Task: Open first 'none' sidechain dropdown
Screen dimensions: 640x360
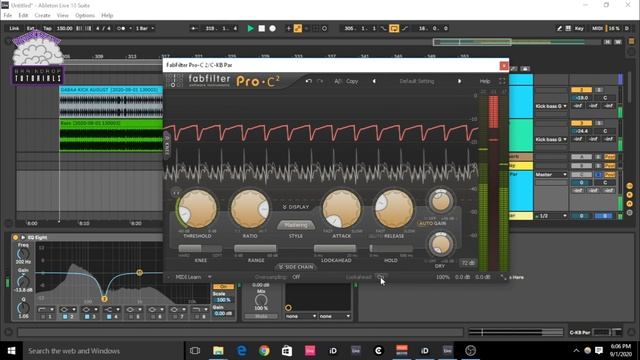Action: [x=301, y=316]
